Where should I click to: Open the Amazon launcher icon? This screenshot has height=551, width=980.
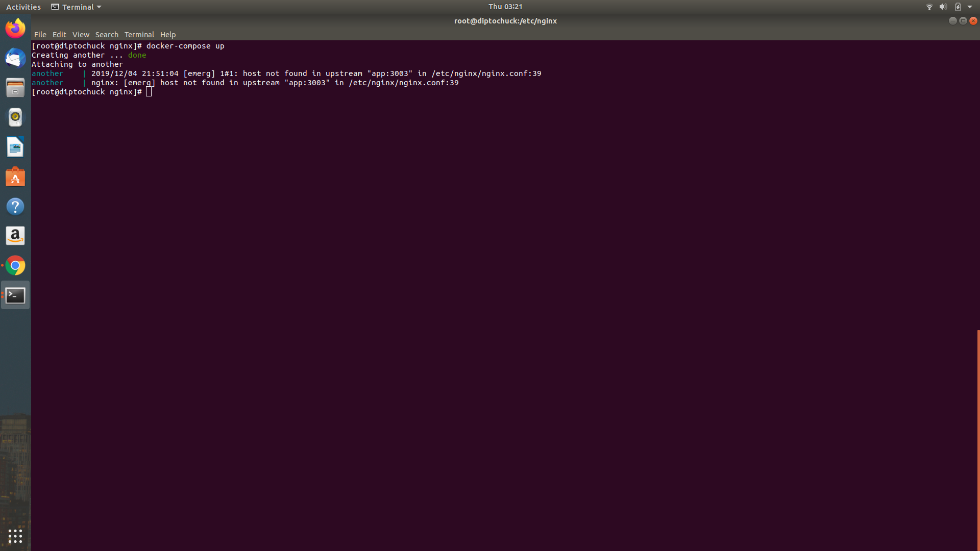(x=15, y=236)
